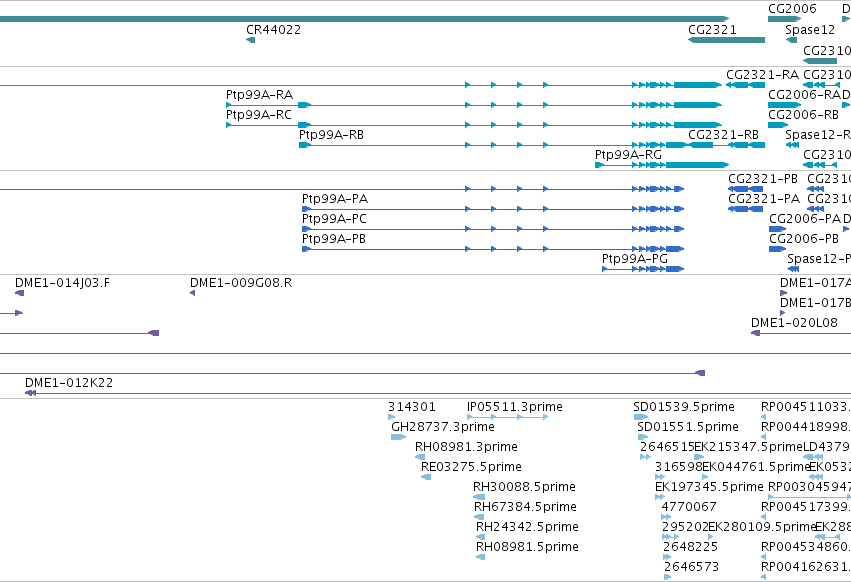The width and height of the screenshot is (851, 582).
Task: Click the CG2006 gene label
Action: pos(792,9)
